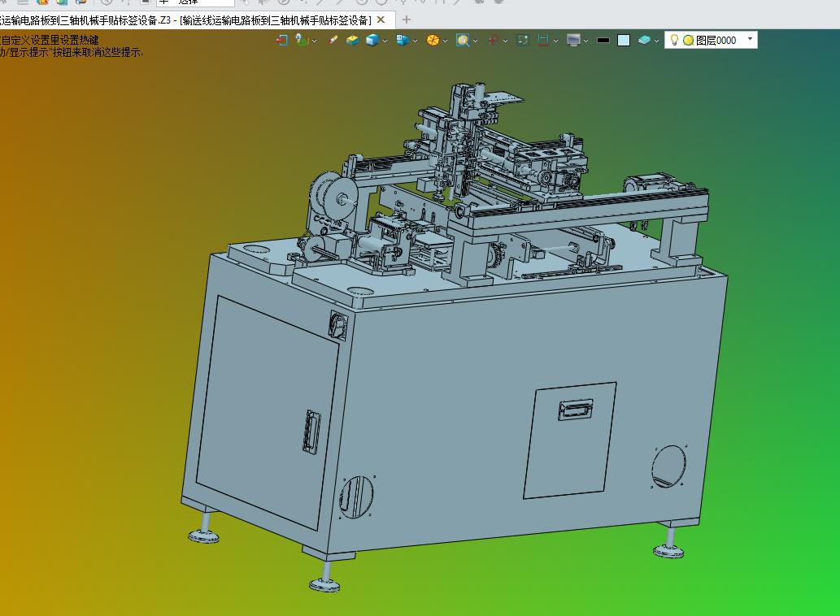Screen dimensions: 840x616
Task: Toggle the yellow circle layer status icon
Action: (x=689, y=40)
